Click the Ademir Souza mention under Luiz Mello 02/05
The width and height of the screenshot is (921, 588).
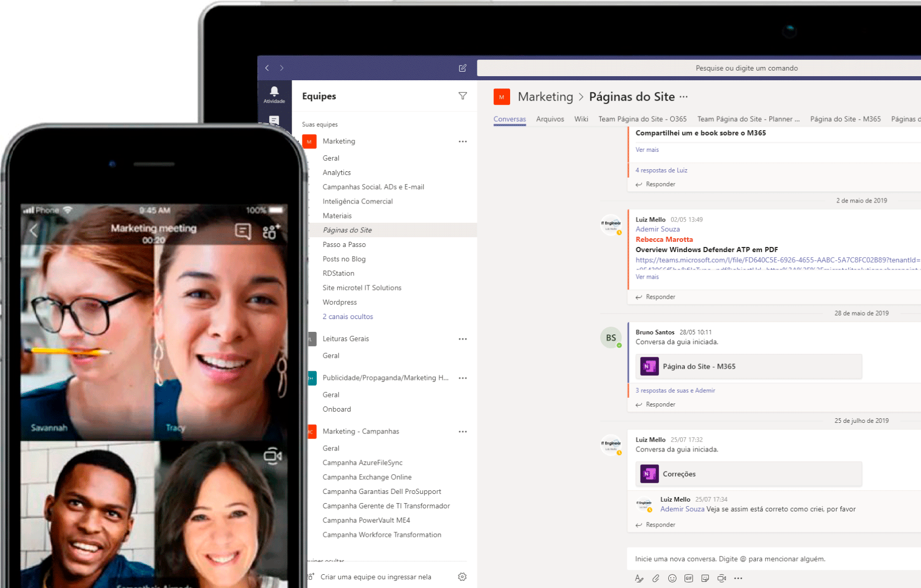pyautogui.click(x=657, y=229)
